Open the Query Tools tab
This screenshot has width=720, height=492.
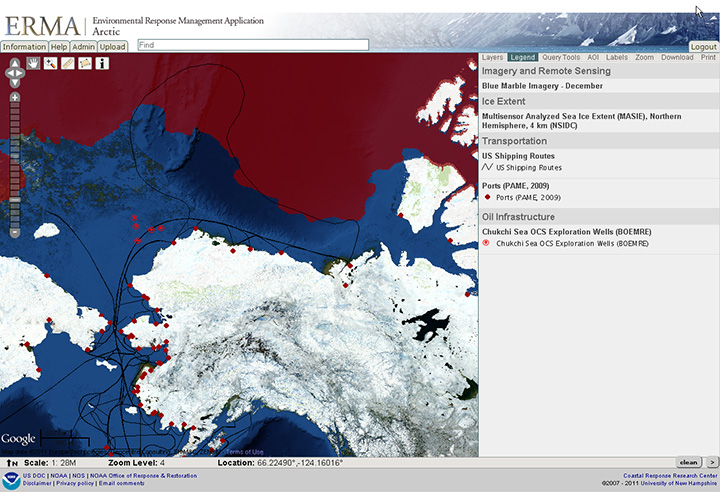[561, 57]
